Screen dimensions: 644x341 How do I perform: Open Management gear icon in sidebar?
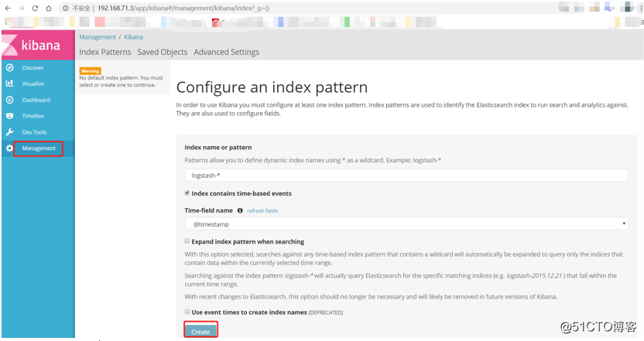(9, 148)
